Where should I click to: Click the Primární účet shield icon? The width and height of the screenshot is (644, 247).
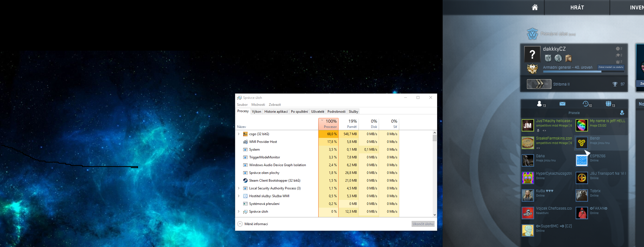pos(533,34)
